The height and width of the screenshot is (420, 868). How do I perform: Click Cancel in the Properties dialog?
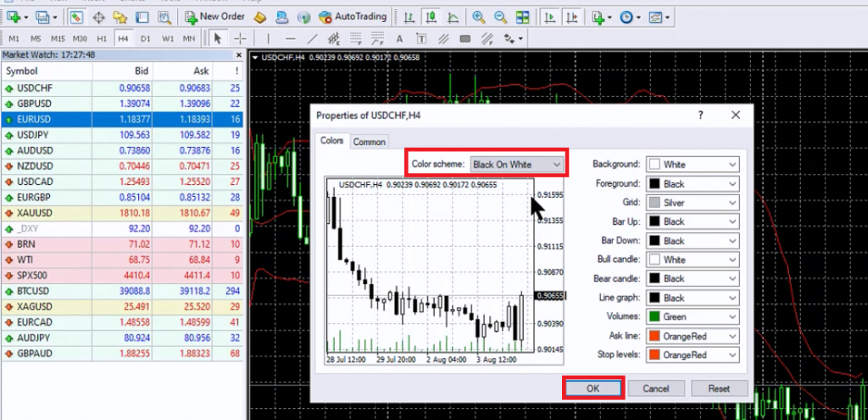[x=656, y=389]
